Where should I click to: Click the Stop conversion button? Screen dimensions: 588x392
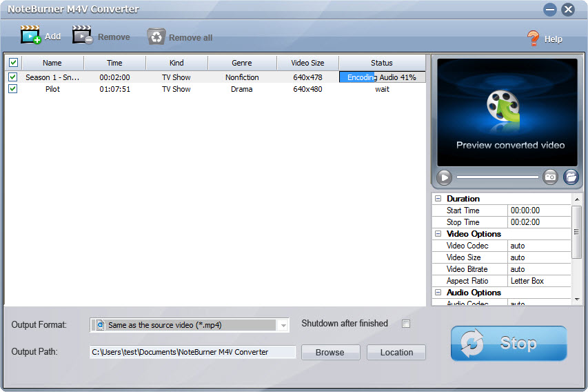click(509, 343)
